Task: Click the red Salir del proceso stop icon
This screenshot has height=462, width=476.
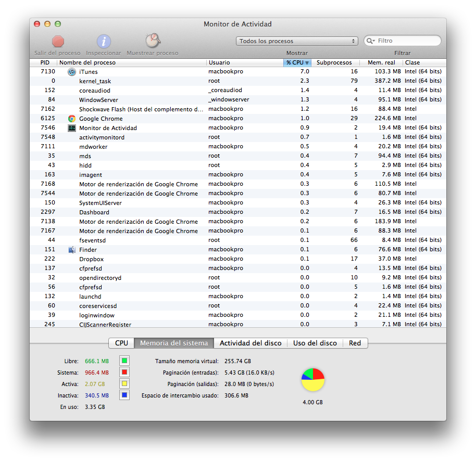Action: pyautogui.click(x=58, y=41)
